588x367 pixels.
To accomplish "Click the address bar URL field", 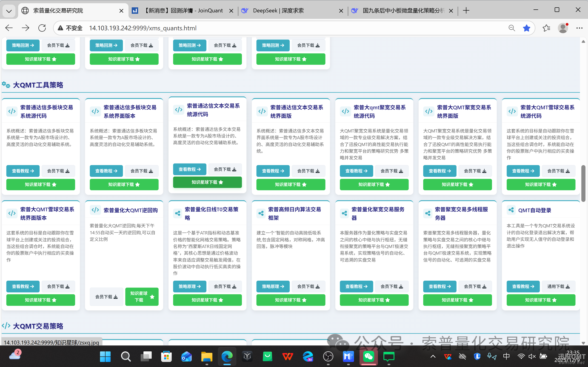I will 143,28.
